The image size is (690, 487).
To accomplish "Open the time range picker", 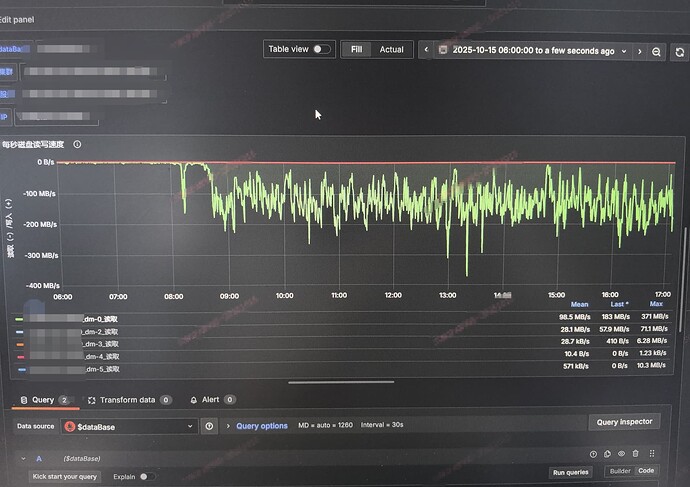I will (533, 51).
